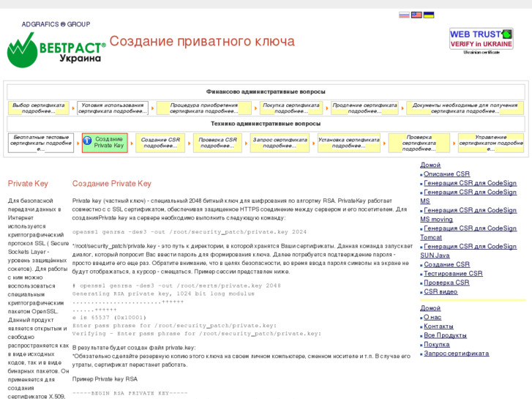This screenshot has width=532, height=399.
Task: Open О нас link
Action: pyautogui.click(x=432, y=317)
